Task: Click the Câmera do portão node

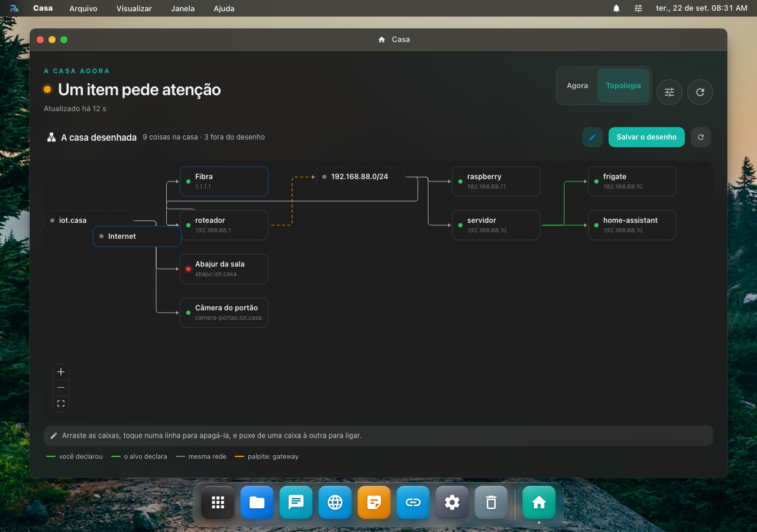Action: click(x=224, y=313)
